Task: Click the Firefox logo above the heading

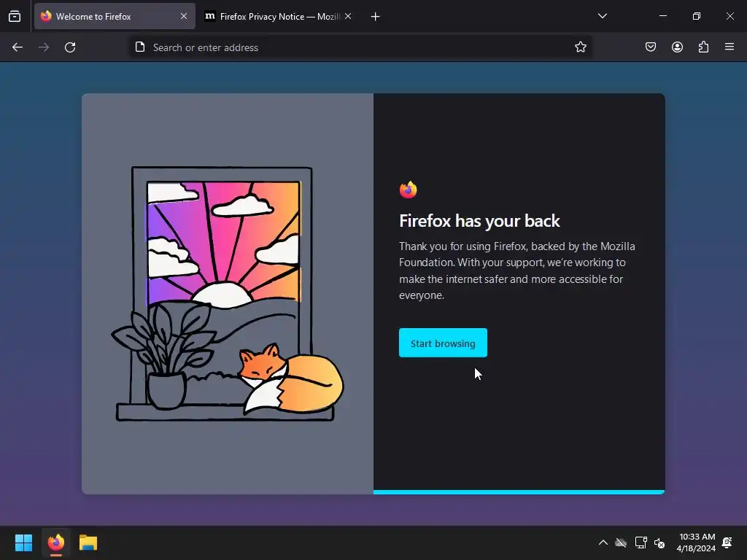Action: [x=409, y=190]
